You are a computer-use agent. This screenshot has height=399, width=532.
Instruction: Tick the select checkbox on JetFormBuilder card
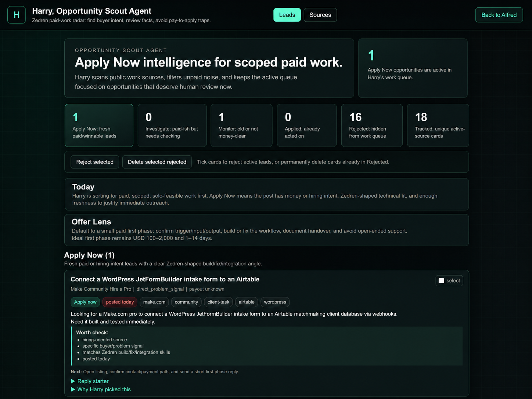point(441,281)
